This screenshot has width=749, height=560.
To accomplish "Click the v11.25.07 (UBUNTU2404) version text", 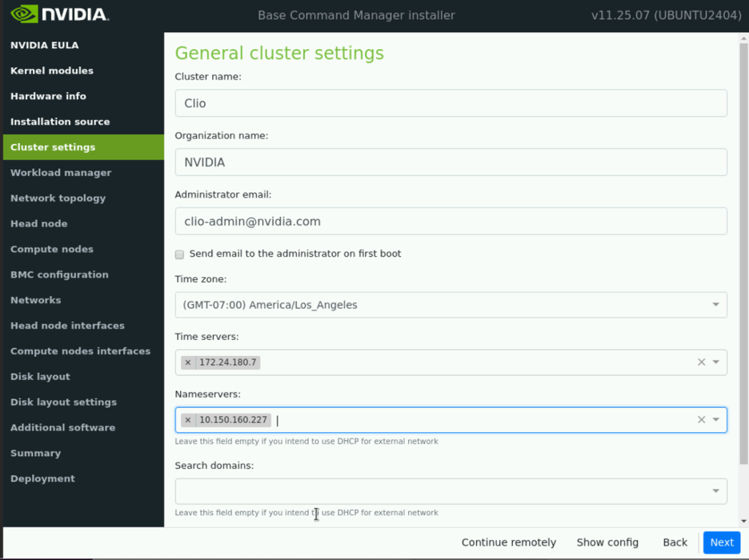I will click(x=667, y=15).
